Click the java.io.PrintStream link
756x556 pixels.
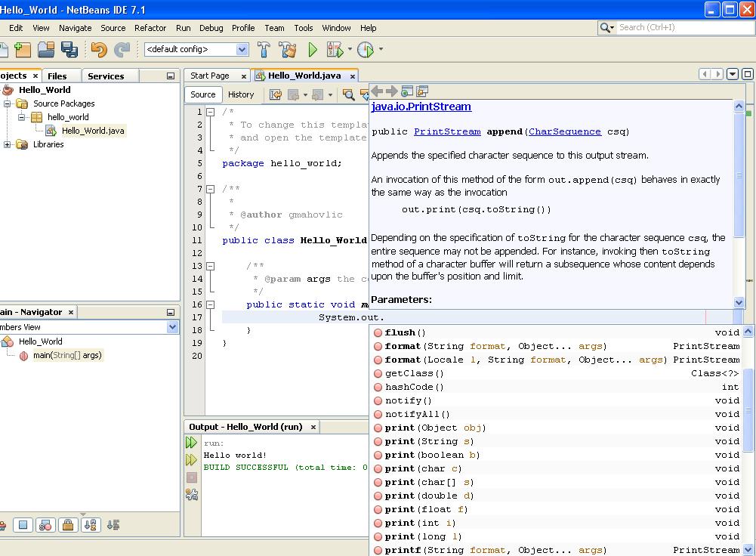421,107
